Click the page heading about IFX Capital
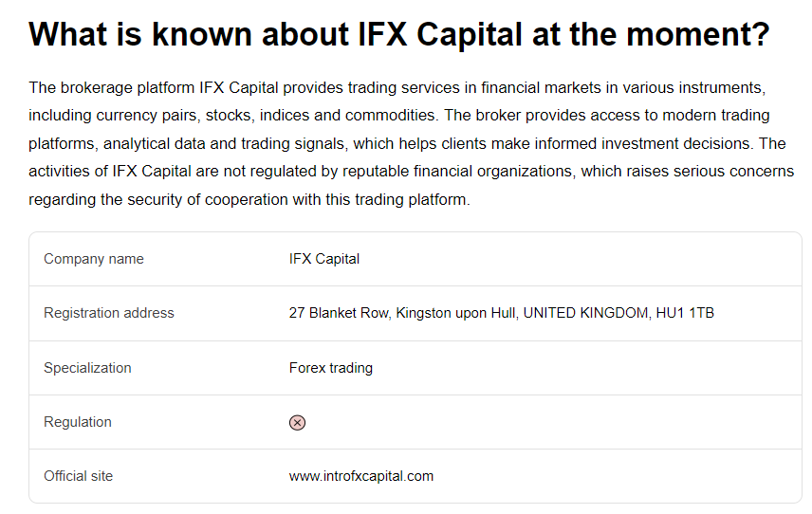The image size is (812, 514). coord(398,35)
